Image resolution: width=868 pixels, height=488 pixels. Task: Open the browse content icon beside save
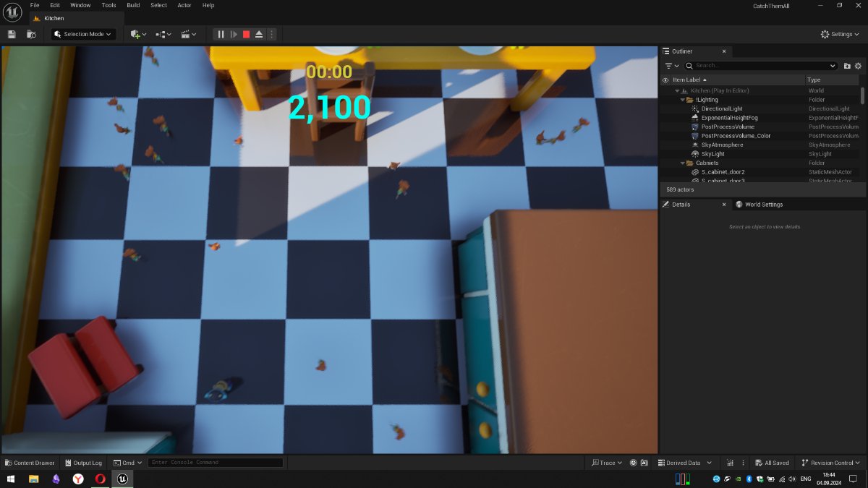point(31,34)
